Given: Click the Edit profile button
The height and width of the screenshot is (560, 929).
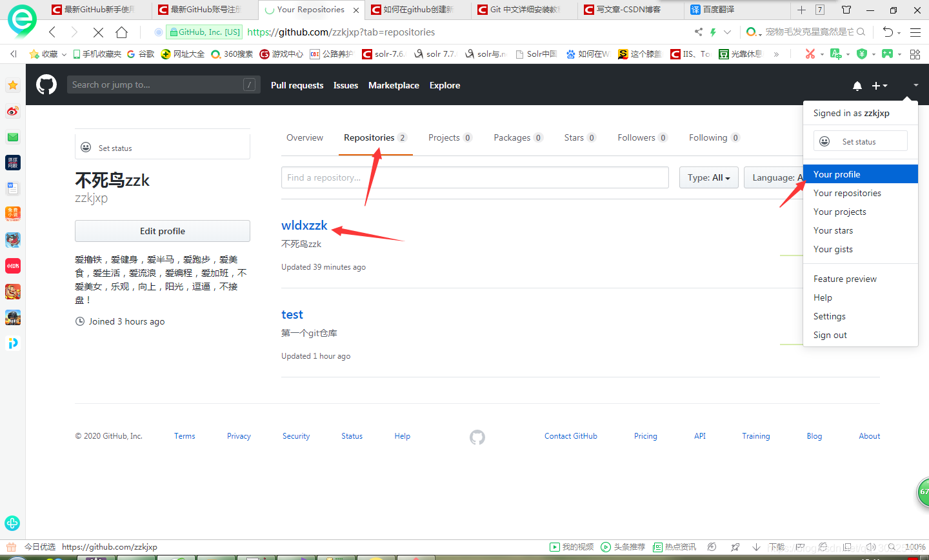Looking at the screenshot, I should point(163,231).
